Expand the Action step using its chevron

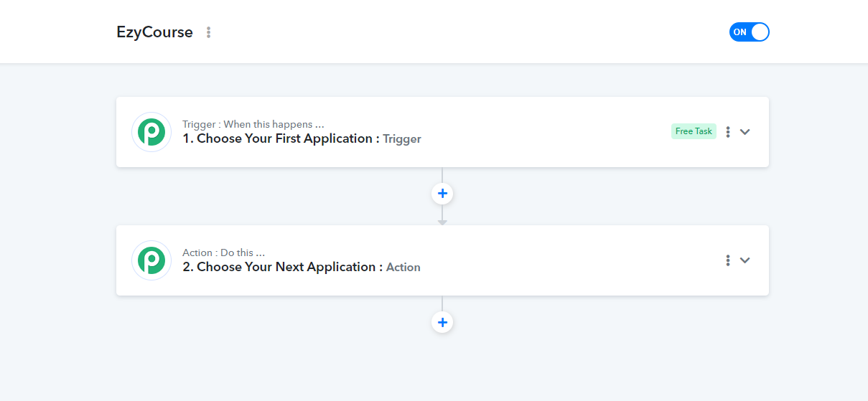click(745, 260)
